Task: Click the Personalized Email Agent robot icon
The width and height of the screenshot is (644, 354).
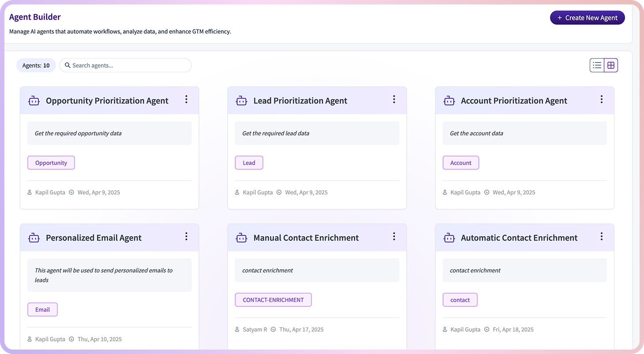Action: tap(34, 238)
